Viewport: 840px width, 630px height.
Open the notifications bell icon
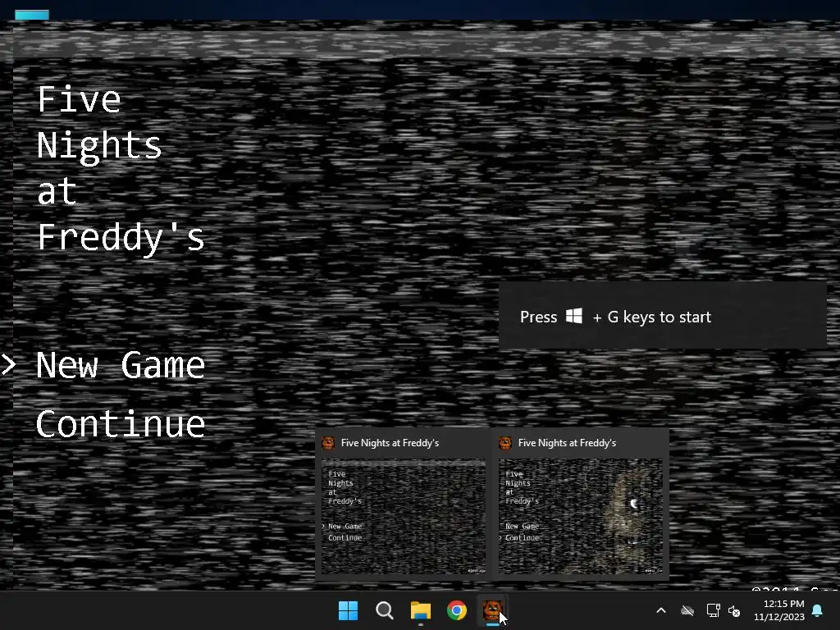[818, 610]
